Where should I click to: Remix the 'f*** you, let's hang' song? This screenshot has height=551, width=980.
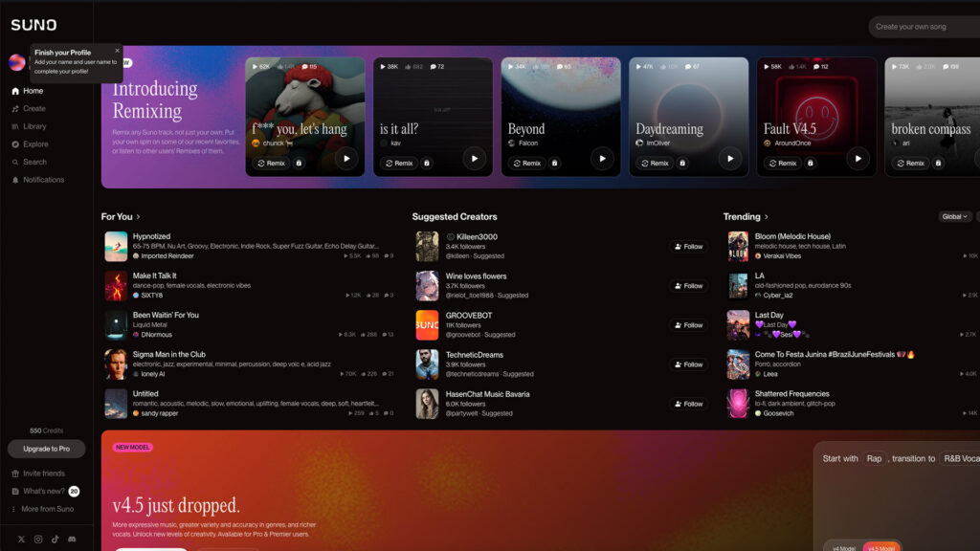(x=271, y=163)
